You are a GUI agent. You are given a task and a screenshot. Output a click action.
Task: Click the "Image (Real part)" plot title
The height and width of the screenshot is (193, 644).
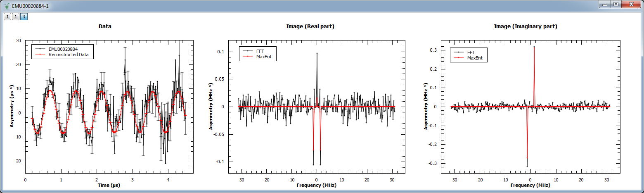[x=310, y=26]
